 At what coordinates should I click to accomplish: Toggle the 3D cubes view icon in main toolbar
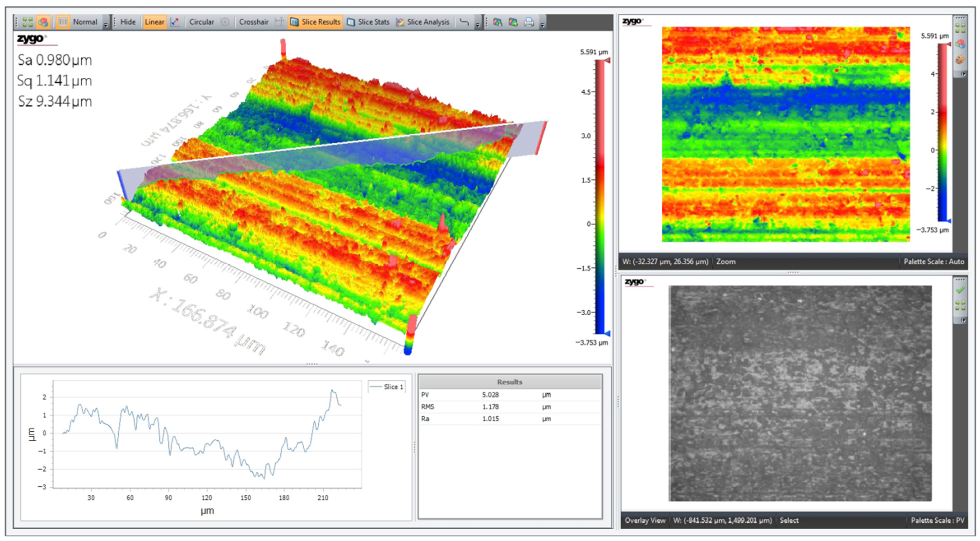click(x=44, y=22)
